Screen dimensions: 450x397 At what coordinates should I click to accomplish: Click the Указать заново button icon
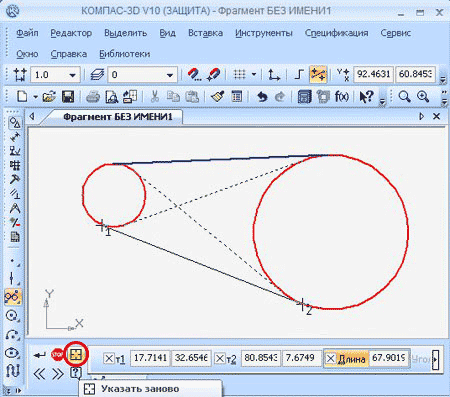(76, 354)
